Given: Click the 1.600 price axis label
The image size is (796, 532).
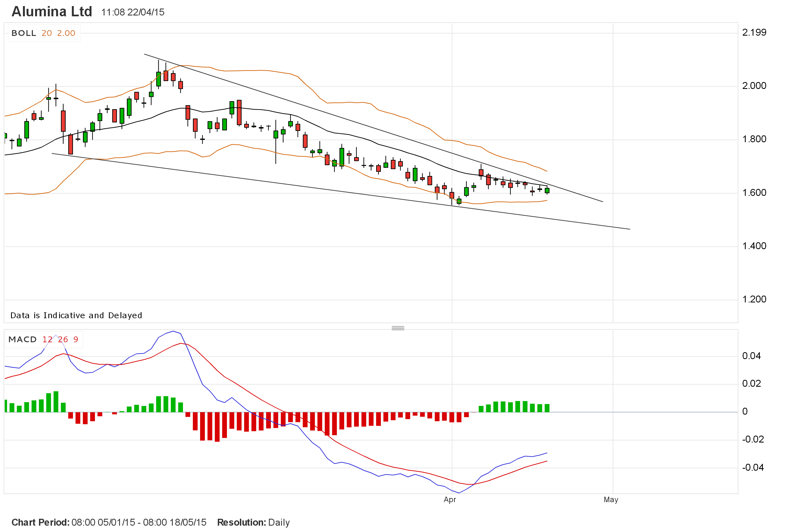Looking at the screenshot, I should (x=754, y=193).
